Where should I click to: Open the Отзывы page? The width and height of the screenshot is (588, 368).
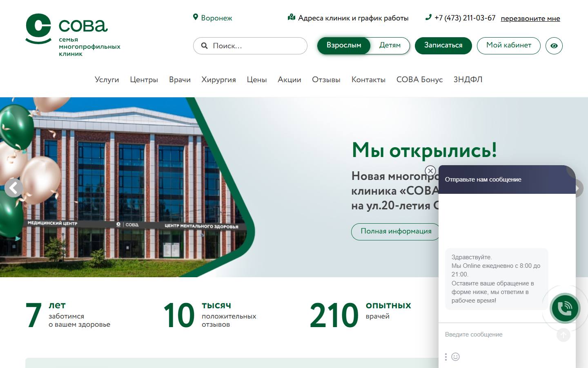[x=326, y=80]
